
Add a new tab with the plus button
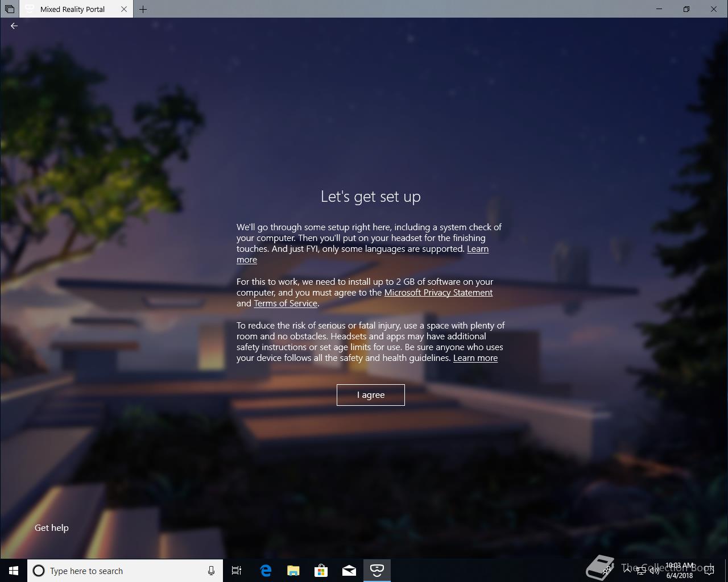coord(143,9)
